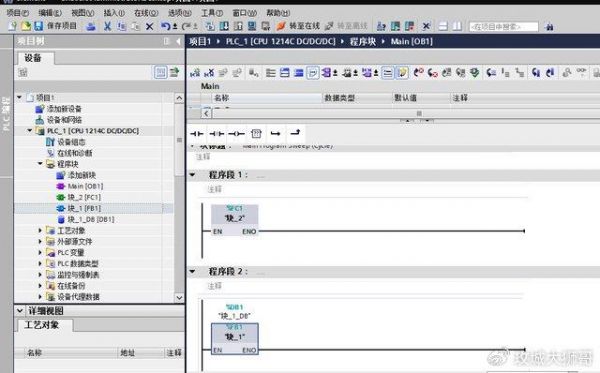Open the 编辑 menu
Image resolution: width=600 pixels, height=373 pixels.
[x=50, y=13]
